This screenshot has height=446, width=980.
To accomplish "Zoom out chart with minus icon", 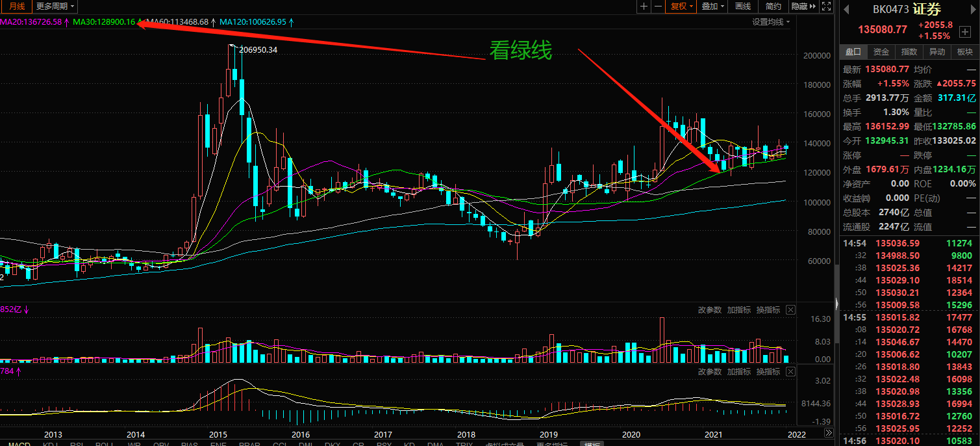I will point(658,7).
